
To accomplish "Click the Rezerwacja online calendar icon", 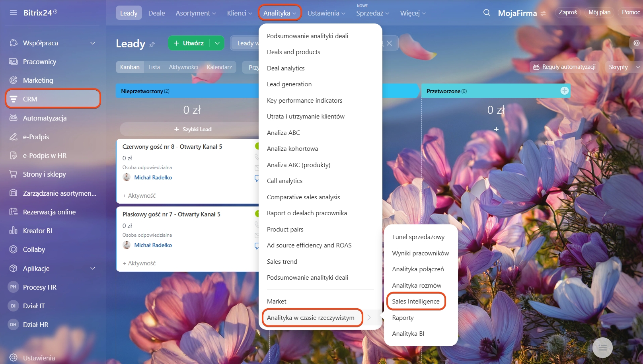I will tap(14, 212).
